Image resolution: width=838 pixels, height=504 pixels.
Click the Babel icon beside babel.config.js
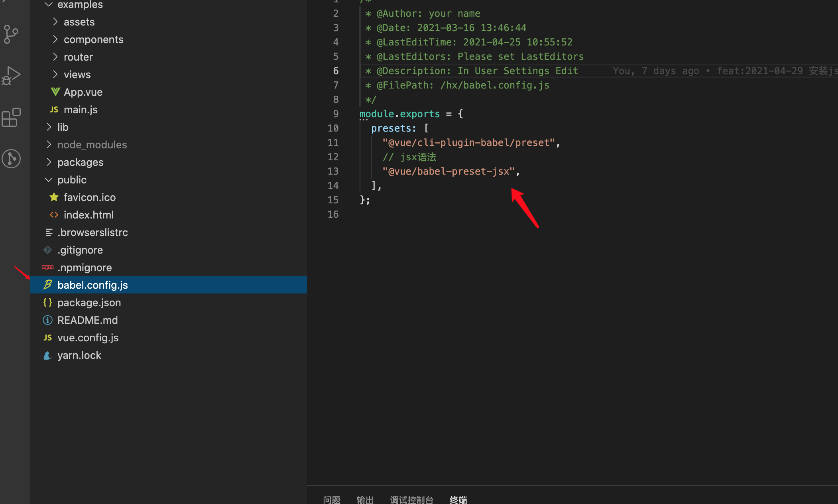[x=47, y=285]
